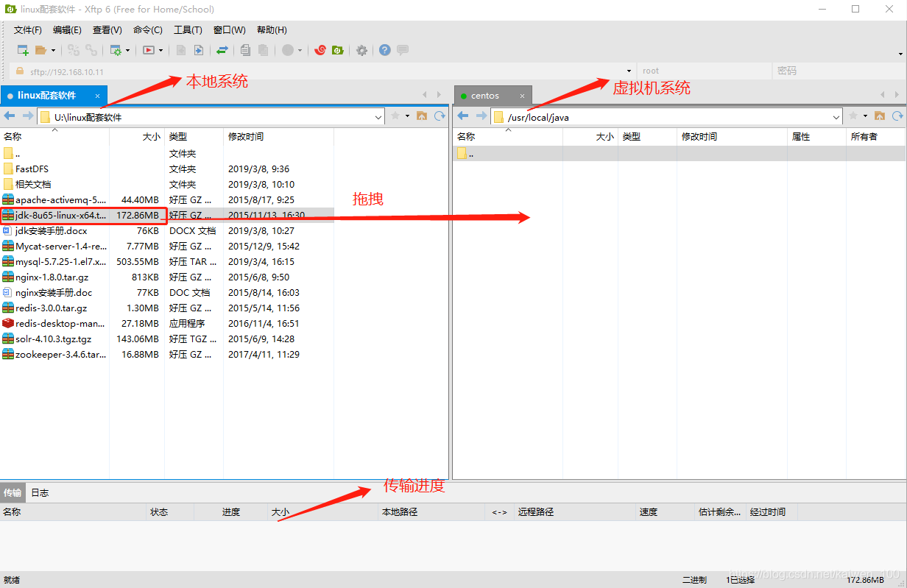Expand local bookmark star dropdown arrow

(407, 116)
